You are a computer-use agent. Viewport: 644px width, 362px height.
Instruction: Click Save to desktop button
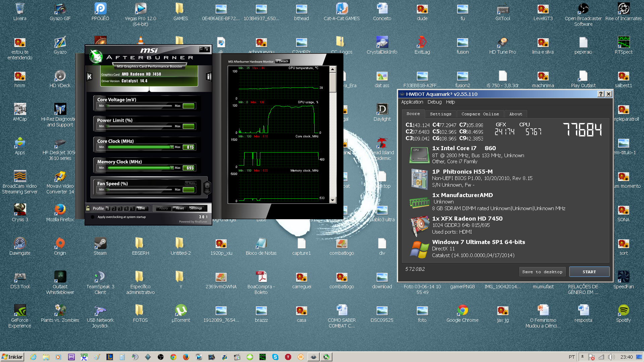coord(542,272)
